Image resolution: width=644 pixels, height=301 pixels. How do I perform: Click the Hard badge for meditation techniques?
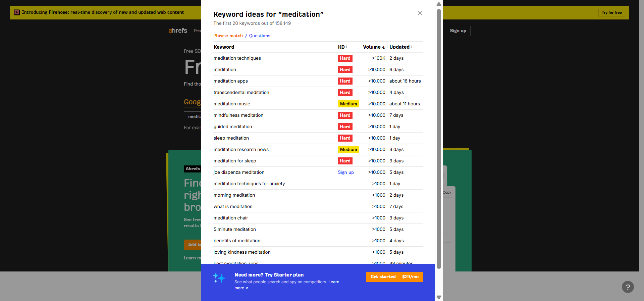point(345,58)
